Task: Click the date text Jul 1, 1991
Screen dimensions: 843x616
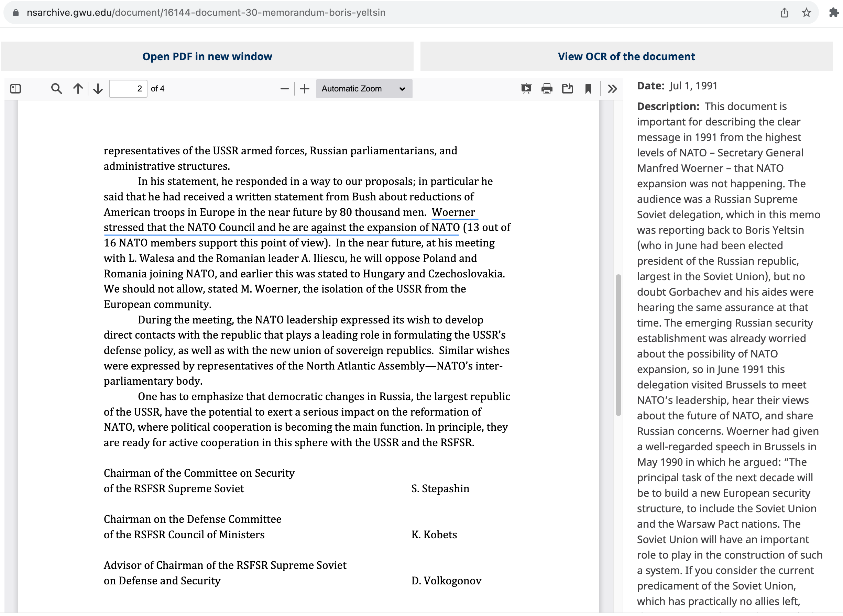Action: click(x=693, y=86)
